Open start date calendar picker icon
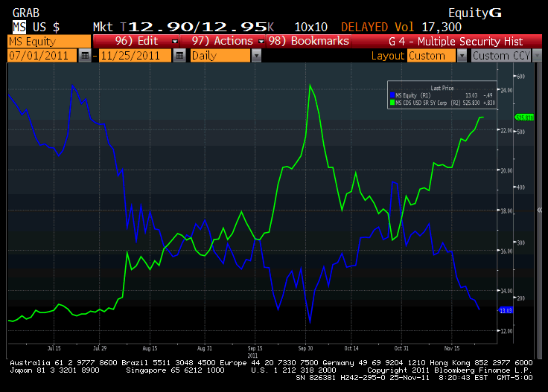Image resolution: width=548 pixels, height=392 pixels. click(x=85, y=56)
